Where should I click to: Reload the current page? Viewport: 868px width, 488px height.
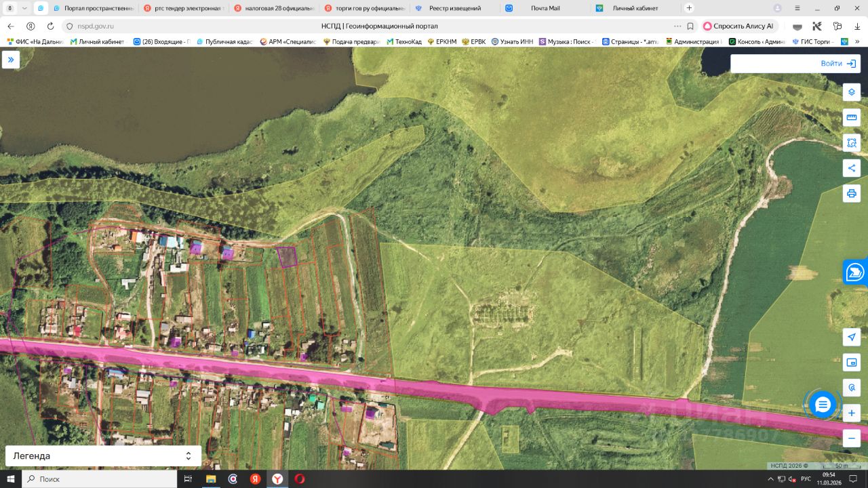tap(50, 26)
